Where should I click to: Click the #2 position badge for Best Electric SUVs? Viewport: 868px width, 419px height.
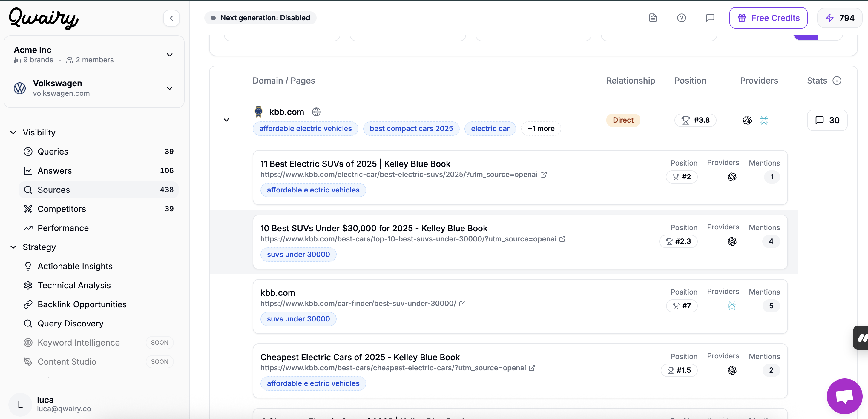tap(682, 177)
